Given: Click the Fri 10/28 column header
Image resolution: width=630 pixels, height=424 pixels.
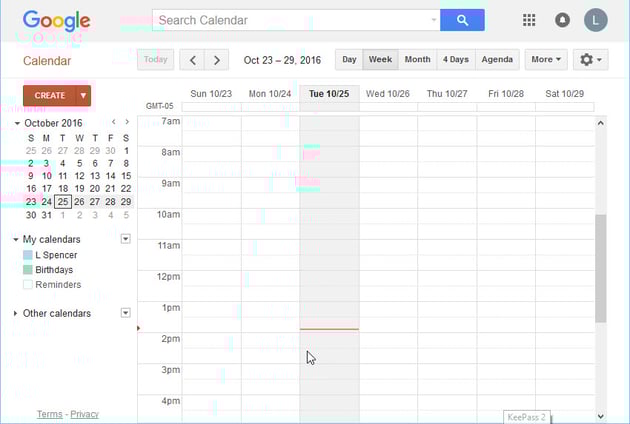Looking at the screenshot, I should click(506, 94).
